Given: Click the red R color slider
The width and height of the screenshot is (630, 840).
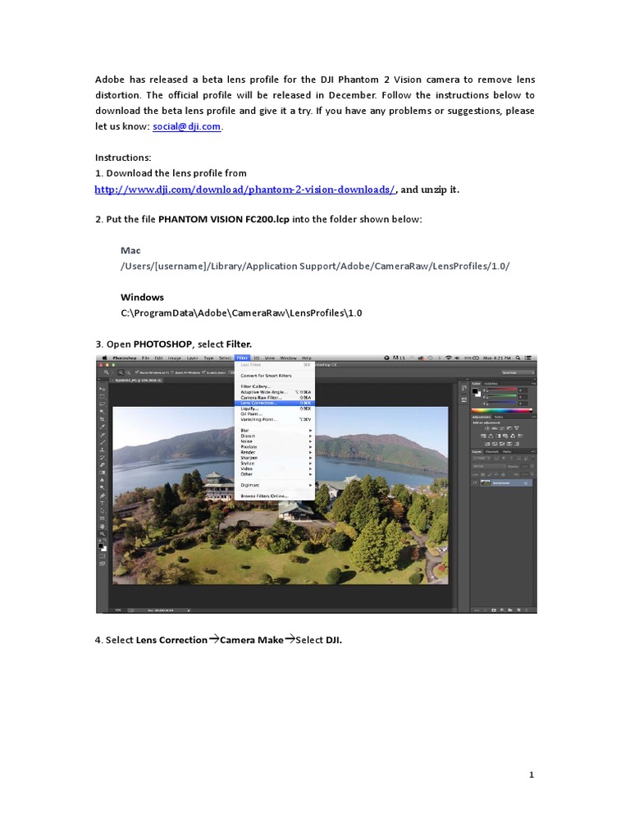Looking at the screenshot, I should [x=502, y=389].
